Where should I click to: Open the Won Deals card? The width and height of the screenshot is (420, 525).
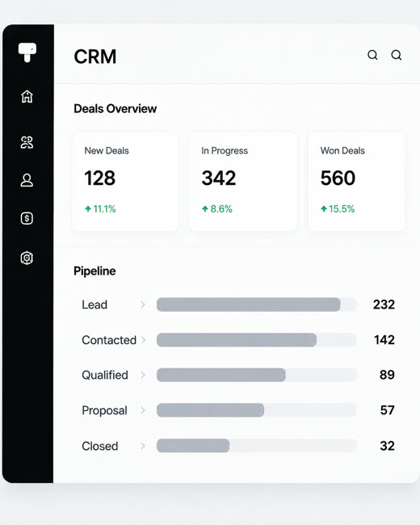(357, 182)
